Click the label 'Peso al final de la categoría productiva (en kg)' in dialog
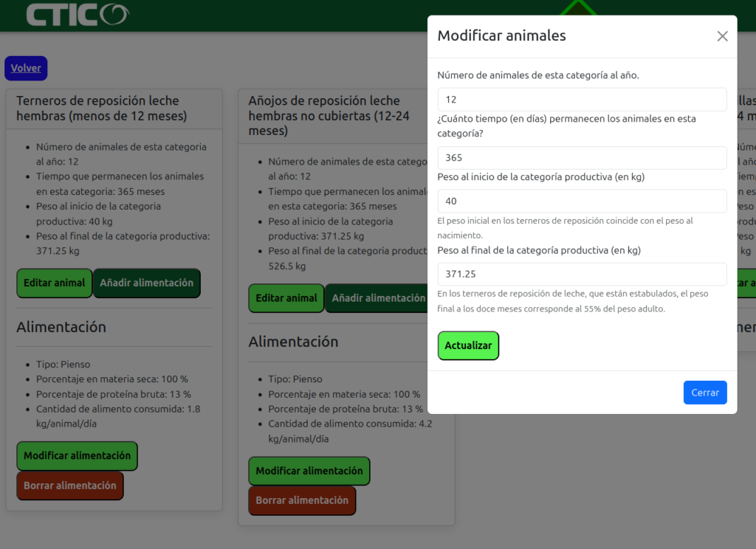 coord(539,250)
